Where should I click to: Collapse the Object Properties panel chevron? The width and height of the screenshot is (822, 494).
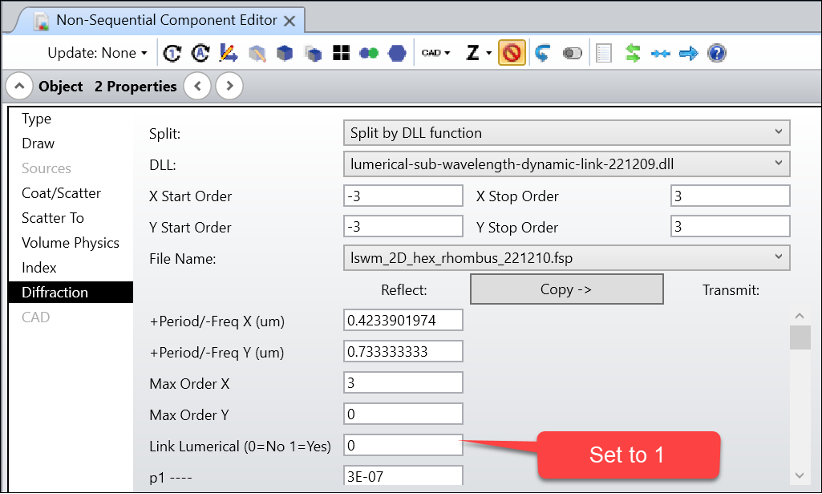pyautogui.click(x=19, y=86)
